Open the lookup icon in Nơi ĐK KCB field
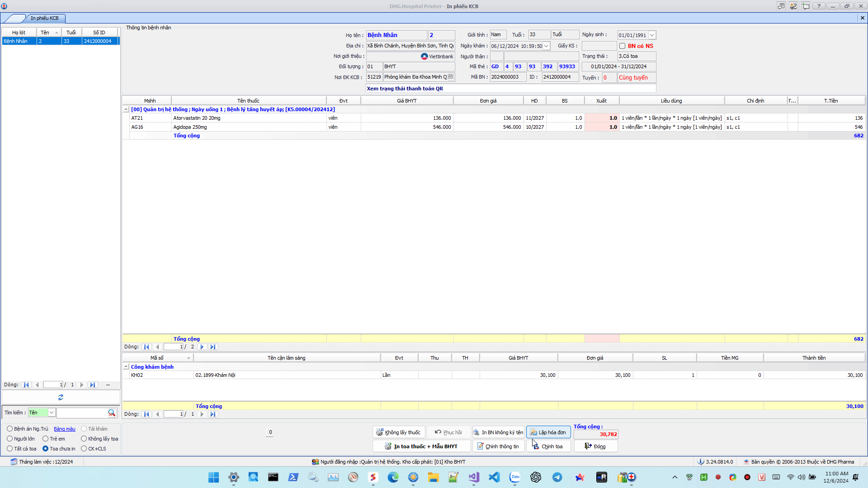868x488 pixels. (x=451, y=77)
